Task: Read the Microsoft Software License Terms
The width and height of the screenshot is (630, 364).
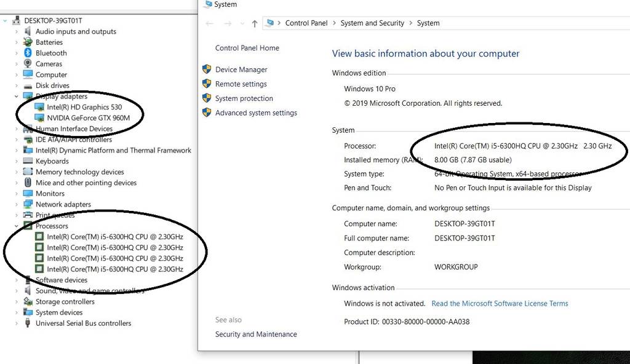Action: point(500,303)
